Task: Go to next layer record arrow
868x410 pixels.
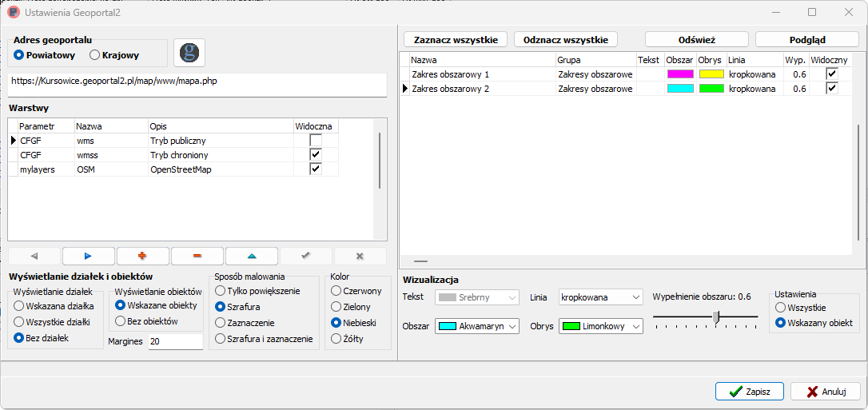Action: [x=89, y=257]
